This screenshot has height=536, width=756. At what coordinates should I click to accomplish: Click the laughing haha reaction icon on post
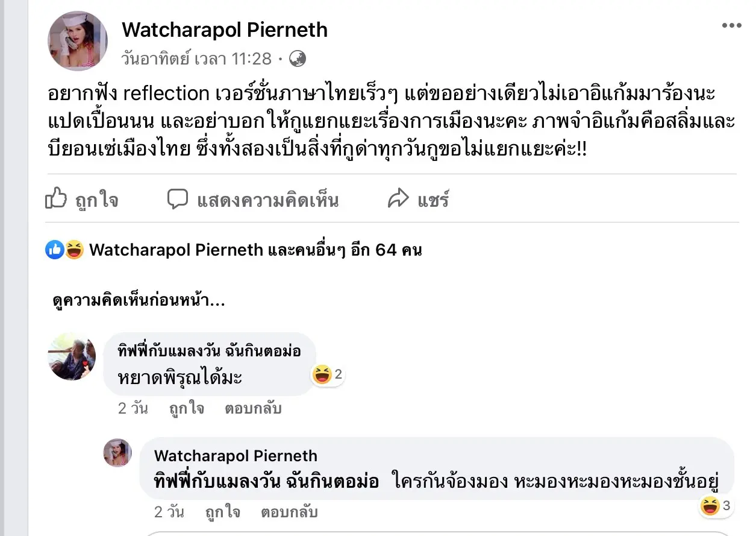coord(74,250)
